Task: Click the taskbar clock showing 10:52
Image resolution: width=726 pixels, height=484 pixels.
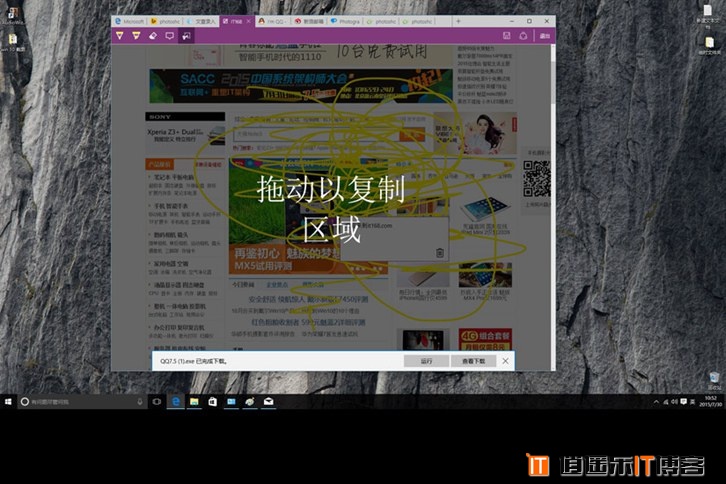Action: [710, 401]
